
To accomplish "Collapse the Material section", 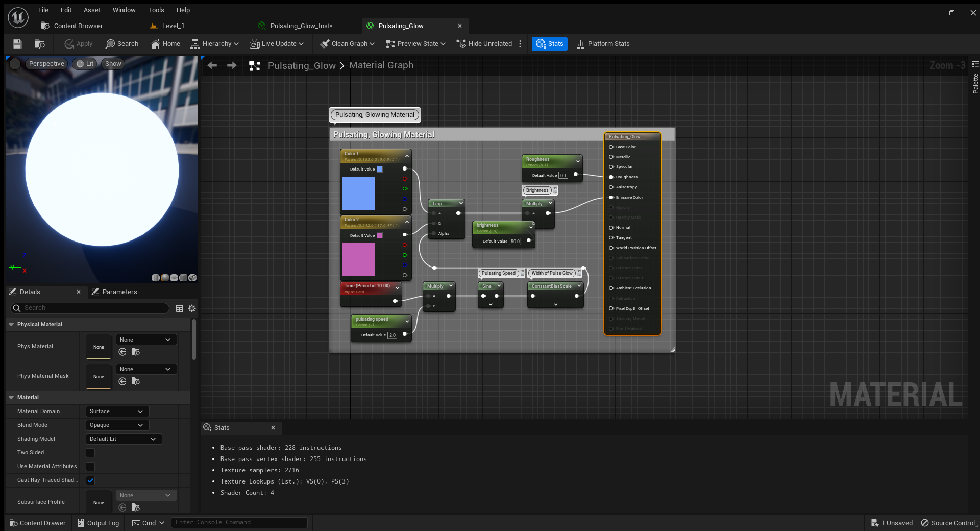I will coord(11,398).
